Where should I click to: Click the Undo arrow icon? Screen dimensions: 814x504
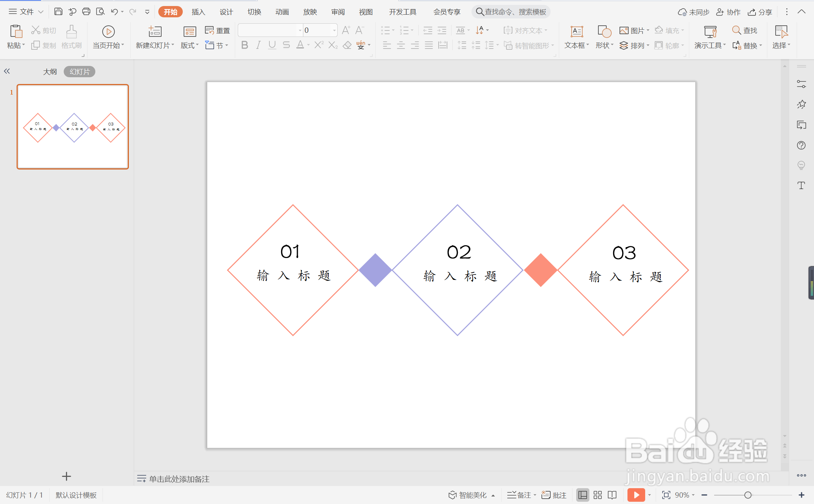pyautogui.click(x=114, y=12)
